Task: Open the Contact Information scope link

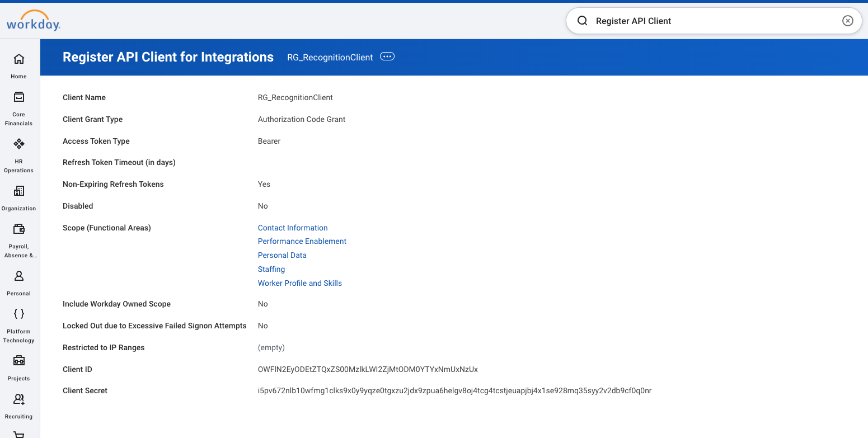Action: [293, 228]
